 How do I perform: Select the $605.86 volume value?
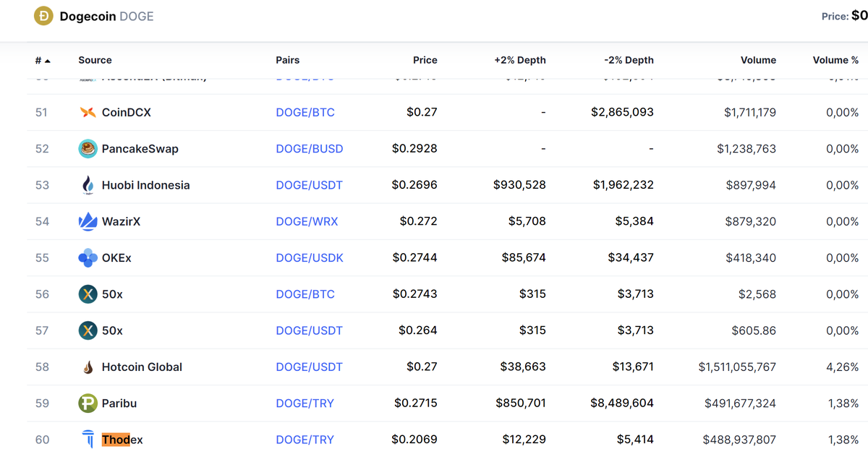754,330
